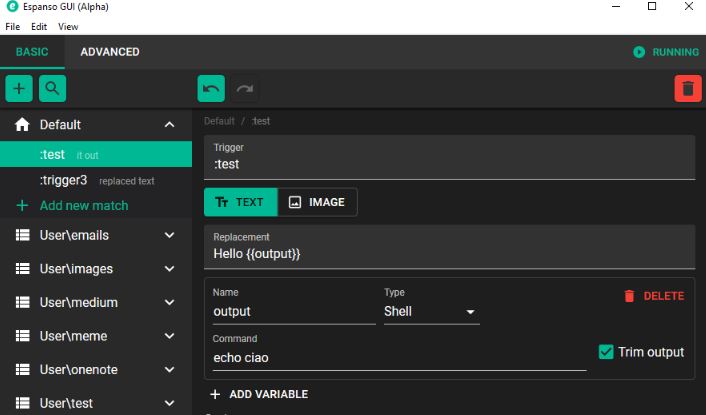Delete the output variable with DELETE
The image size is (706, 415).
point(654,296)
